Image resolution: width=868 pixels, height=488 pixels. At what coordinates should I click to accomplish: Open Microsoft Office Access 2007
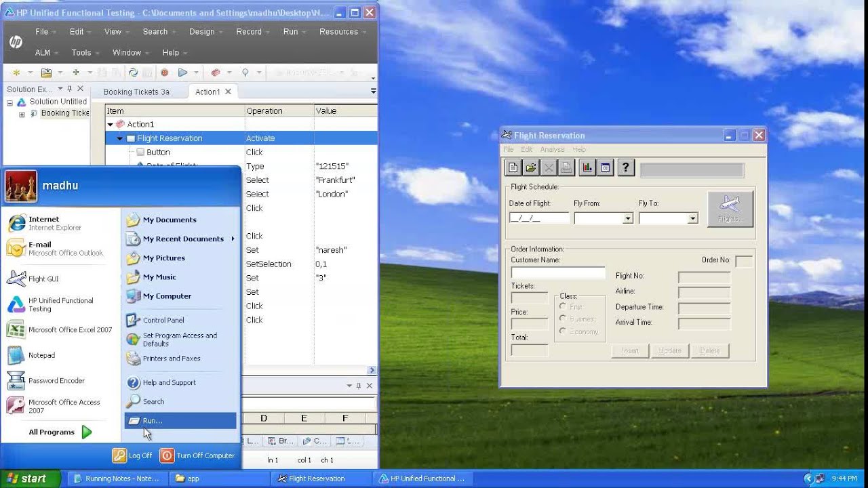click(x=53, y=406)
